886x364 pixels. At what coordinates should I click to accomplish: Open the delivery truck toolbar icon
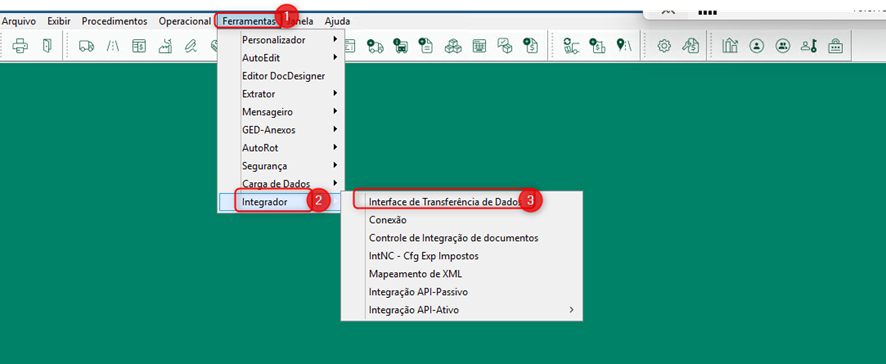86,46
